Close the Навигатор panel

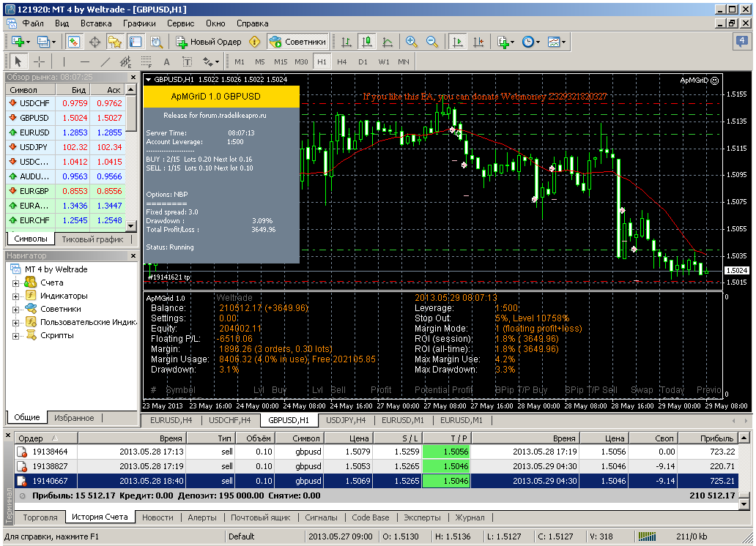(133, 255)
